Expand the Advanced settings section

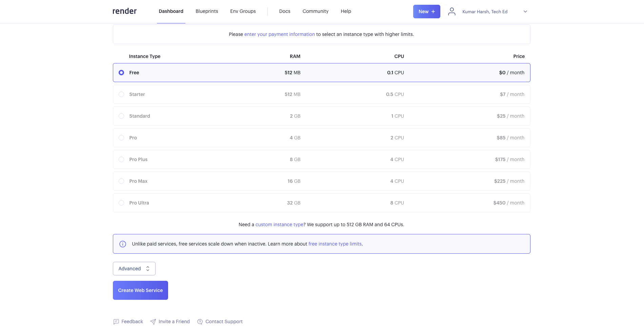134,269
